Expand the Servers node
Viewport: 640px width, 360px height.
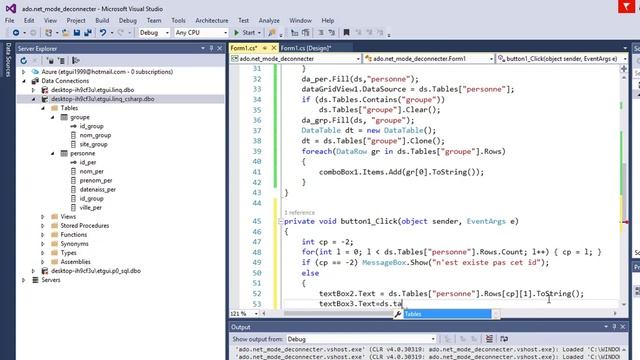coord(24,280)
